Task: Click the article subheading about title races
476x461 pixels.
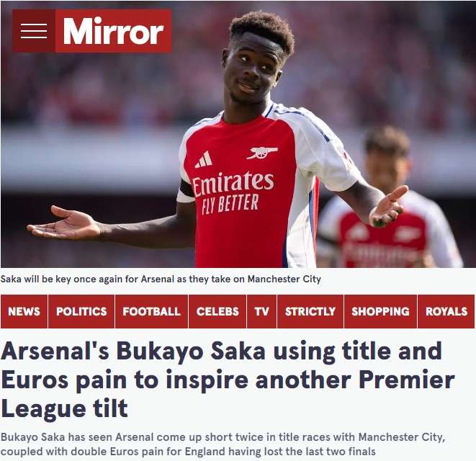Action: point(223,444)
